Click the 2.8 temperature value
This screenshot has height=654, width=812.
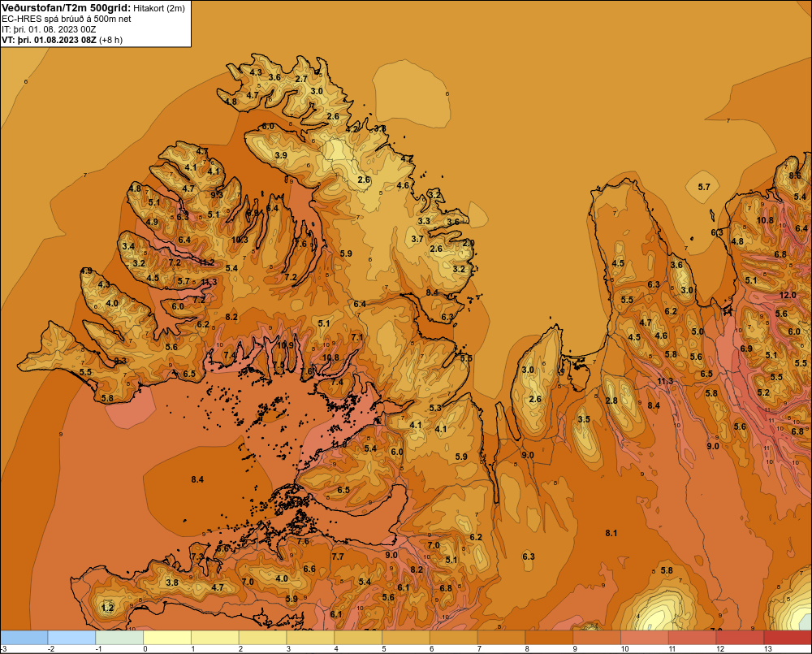click(x=611, y=401)
